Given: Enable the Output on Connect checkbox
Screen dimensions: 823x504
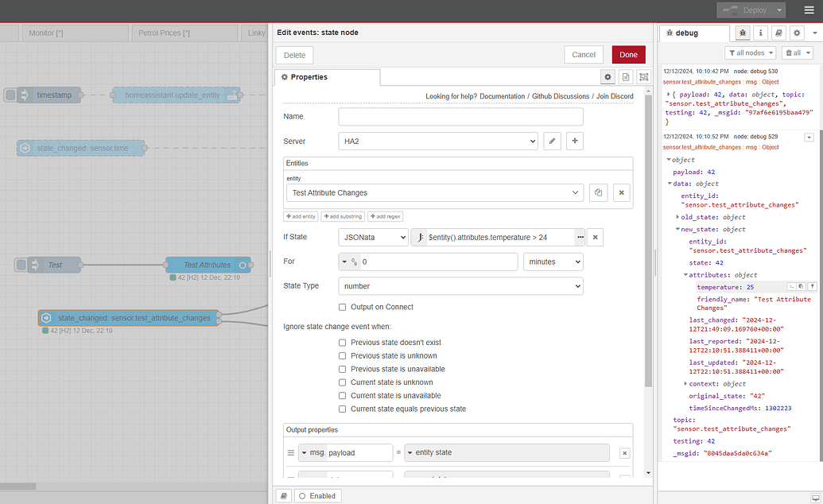Looking at the screenshot, I should [343, 307].
